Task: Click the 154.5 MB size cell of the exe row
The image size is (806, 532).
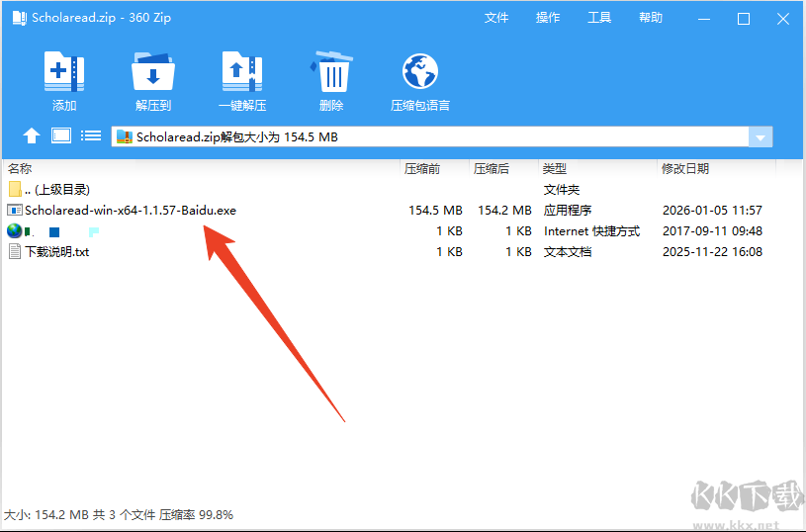Action: [x=435, y=211]
